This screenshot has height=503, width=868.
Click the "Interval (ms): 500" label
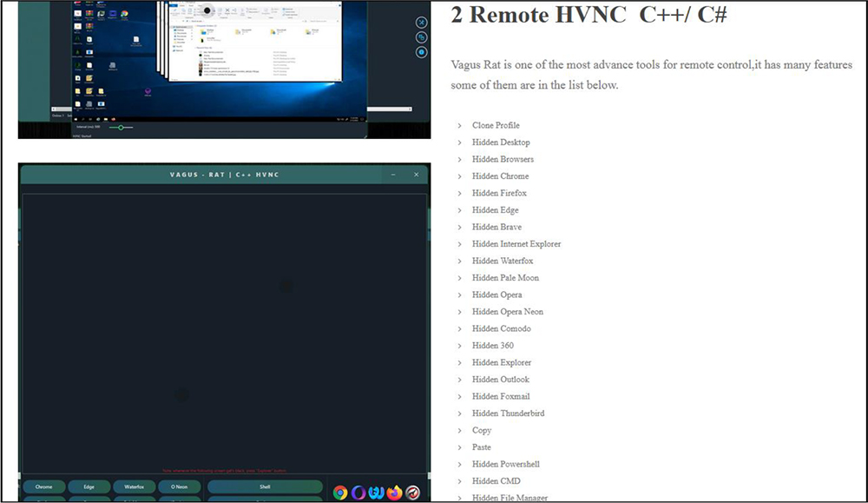tap(88, 128)
